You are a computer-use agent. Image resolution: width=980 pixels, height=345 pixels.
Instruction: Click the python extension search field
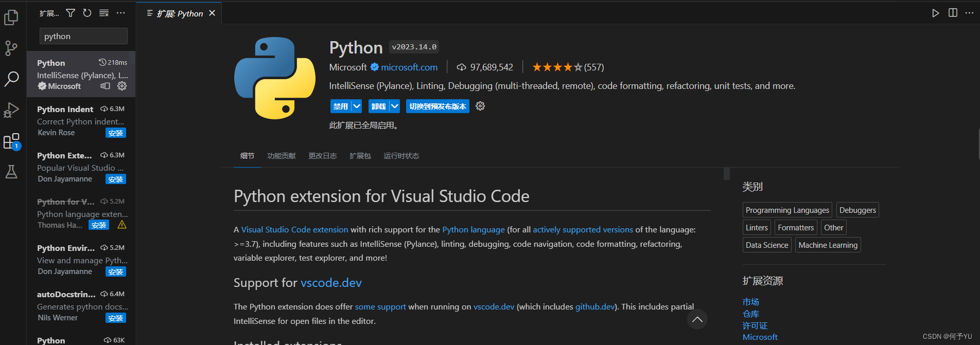click(83, 36)
